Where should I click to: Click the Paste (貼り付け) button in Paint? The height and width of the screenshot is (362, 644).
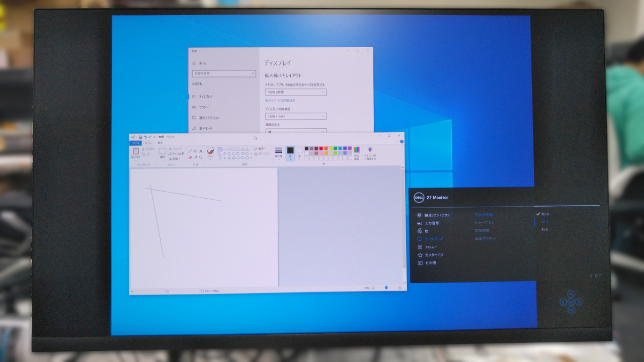point(135,150)
